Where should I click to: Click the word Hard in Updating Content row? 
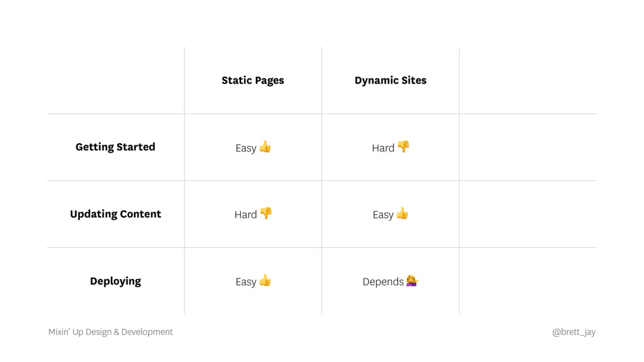pyautogui.click(x=245, y=215)
